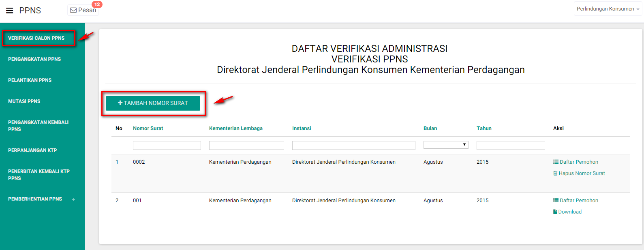Screen dimensions: 644x250
Task: Click Download file icon in row 2
Action: [555, 212]
